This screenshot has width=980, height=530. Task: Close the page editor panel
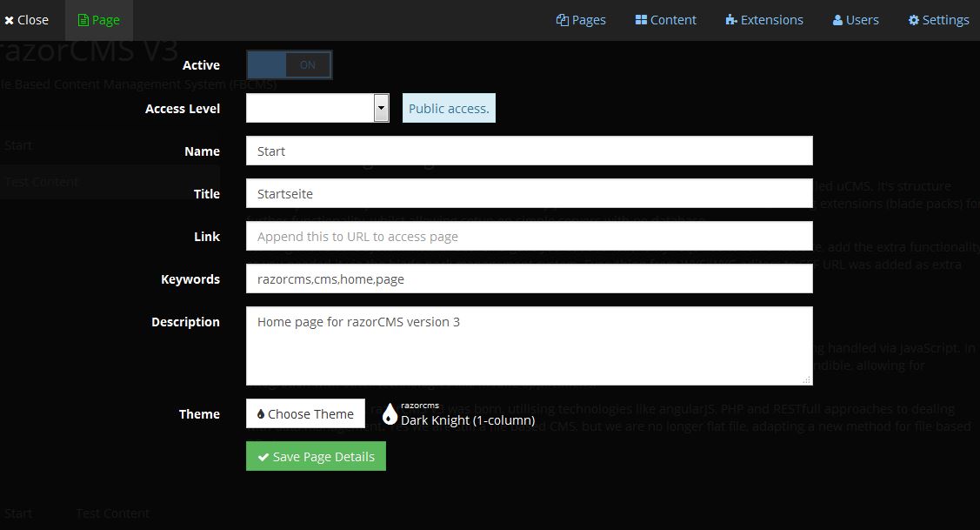point(26,20)
